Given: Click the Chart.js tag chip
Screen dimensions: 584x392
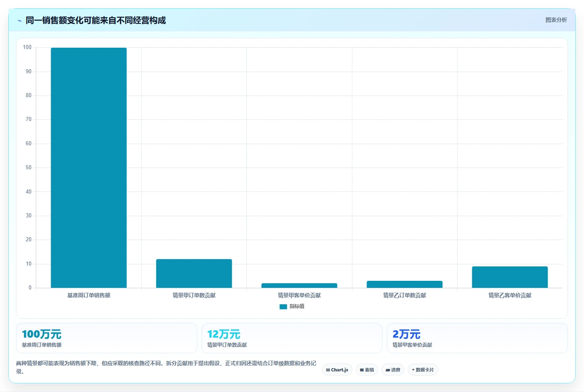Looking at the screenshot, I should point(337,370).
